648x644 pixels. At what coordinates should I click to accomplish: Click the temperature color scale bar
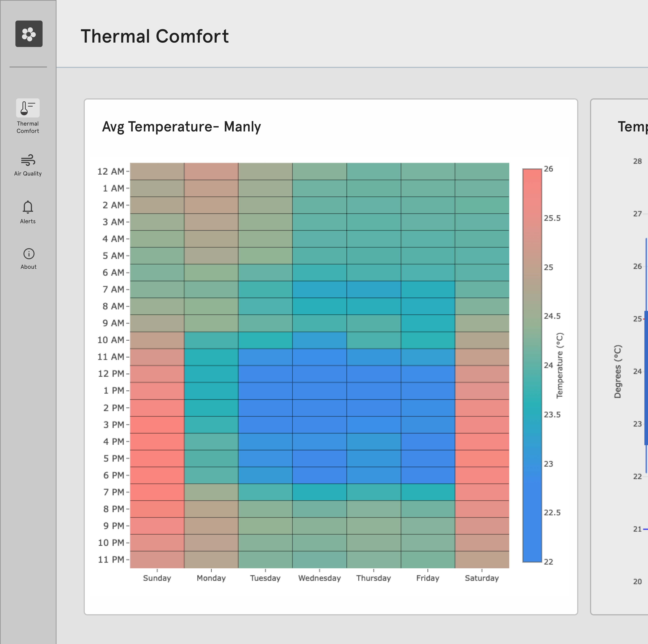532,365
